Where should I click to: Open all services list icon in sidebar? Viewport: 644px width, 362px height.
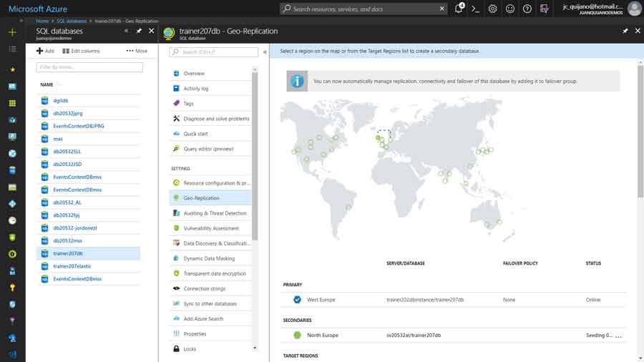click(12, 49)
